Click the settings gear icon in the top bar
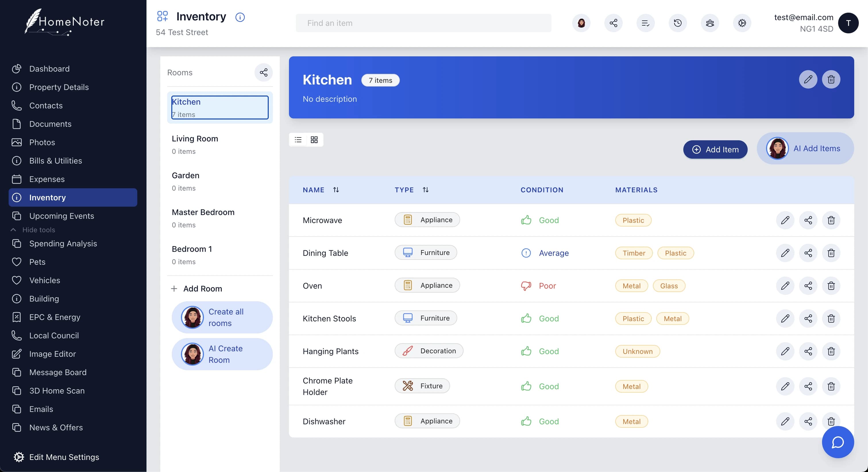This screenshot has width=868, height=472. 742,23
